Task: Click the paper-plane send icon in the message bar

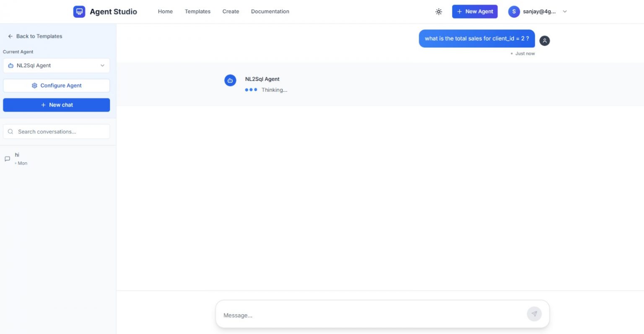Action: 534,314
